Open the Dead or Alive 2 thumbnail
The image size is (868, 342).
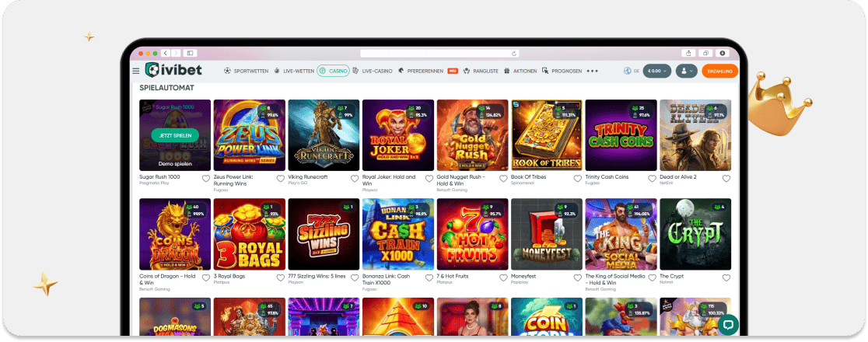click(695, 135)
